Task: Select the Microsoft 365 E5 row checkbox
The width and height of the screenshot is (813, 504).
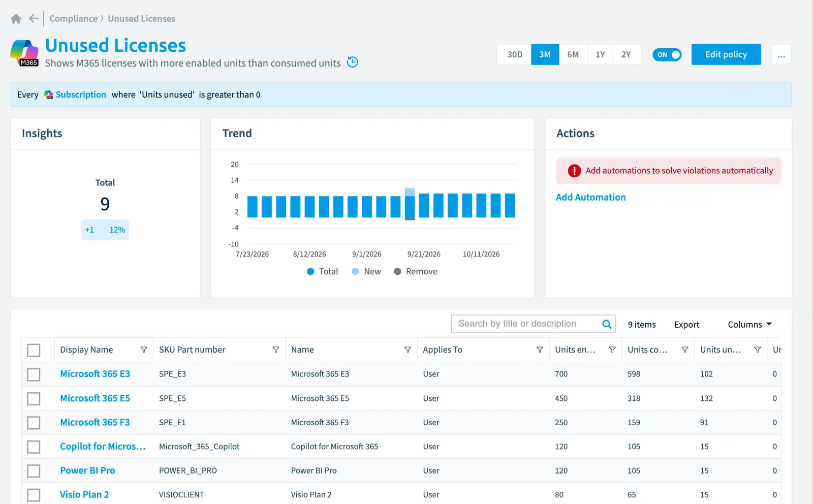Action: click(x=34, y=399)
